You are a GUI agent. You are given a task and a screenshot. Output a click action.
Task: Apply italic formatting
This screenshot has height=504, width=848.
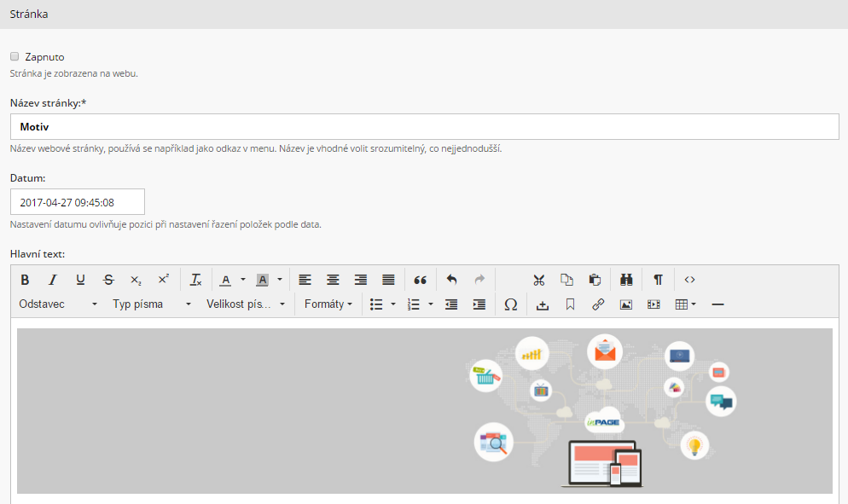(x=53, y=280)
